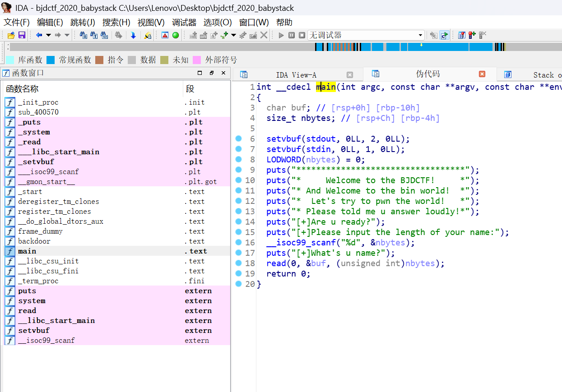Click the 函数名称 column header
Screen dimensions: 562x392
coord(22,89)
